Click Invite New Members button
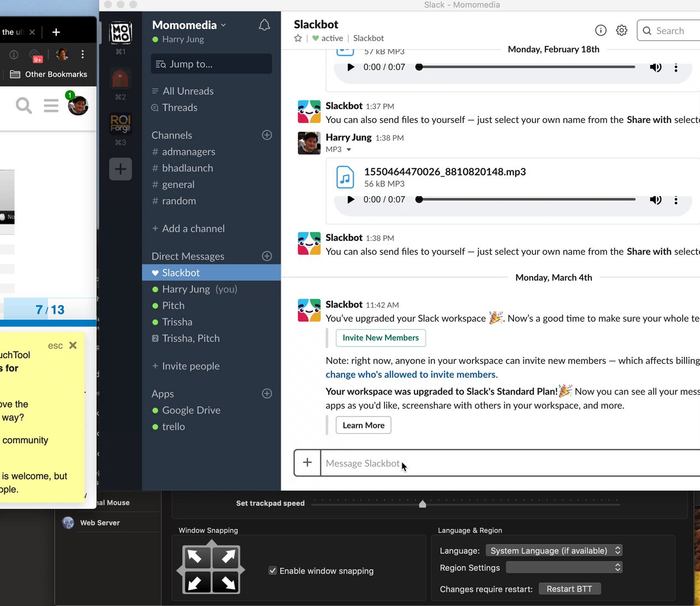The height and width of the screenshot is (606, 700). coord(381,338)
